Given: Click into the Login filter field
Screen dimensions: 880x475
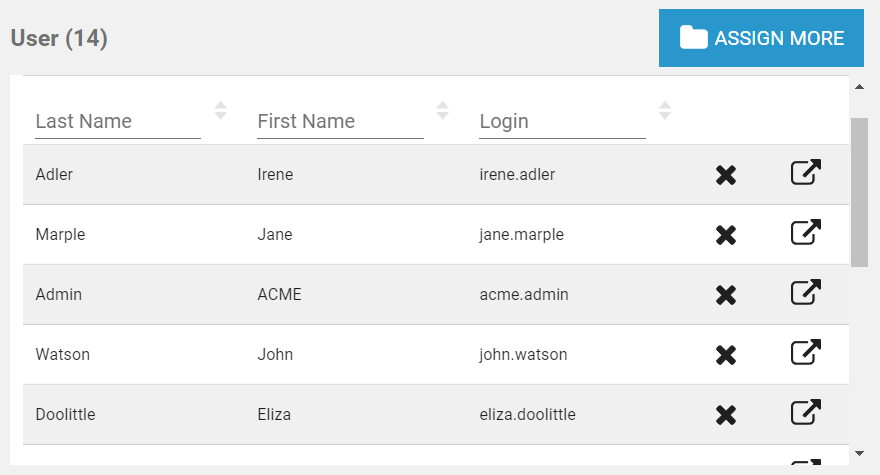Looking at the screenshot, I should 562,121.
